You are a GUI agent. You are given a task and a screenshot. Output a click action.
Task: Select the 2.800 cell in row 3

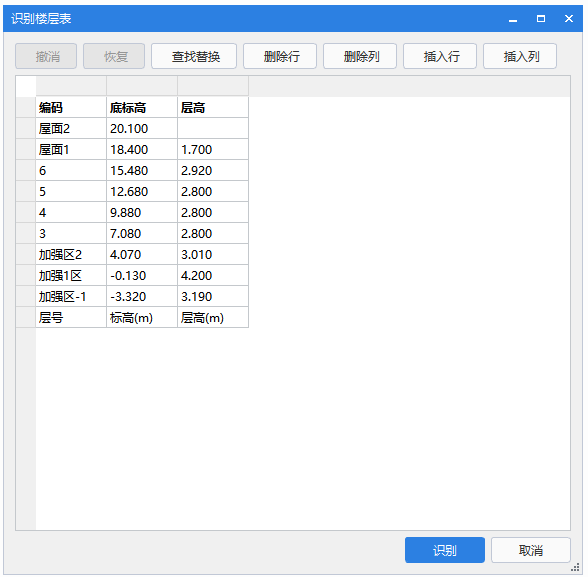click(x=213, y=233)
